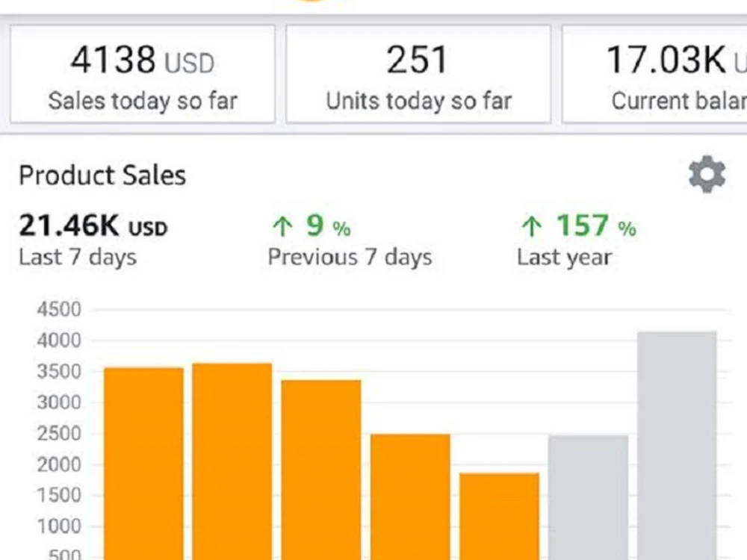
Task: Click the green up arrow beside 9%
Action: click(x=282, y=225)
